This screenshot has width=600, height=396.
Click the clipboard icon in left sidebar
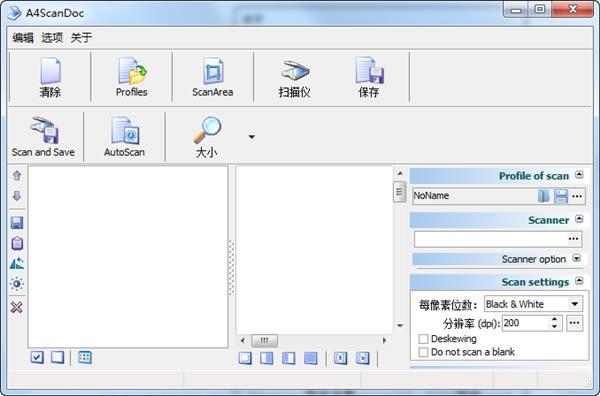point(17,243)
